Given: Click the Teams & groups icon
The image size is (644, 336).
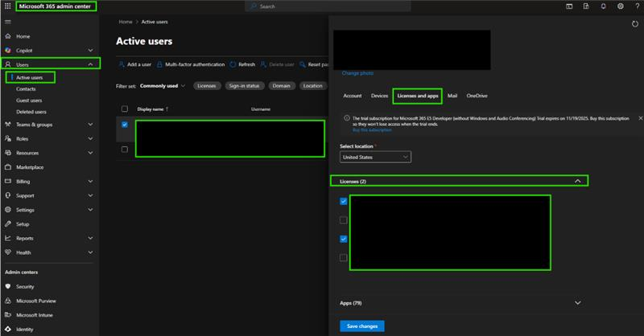Looking at the screenshot, I should 8,125.
